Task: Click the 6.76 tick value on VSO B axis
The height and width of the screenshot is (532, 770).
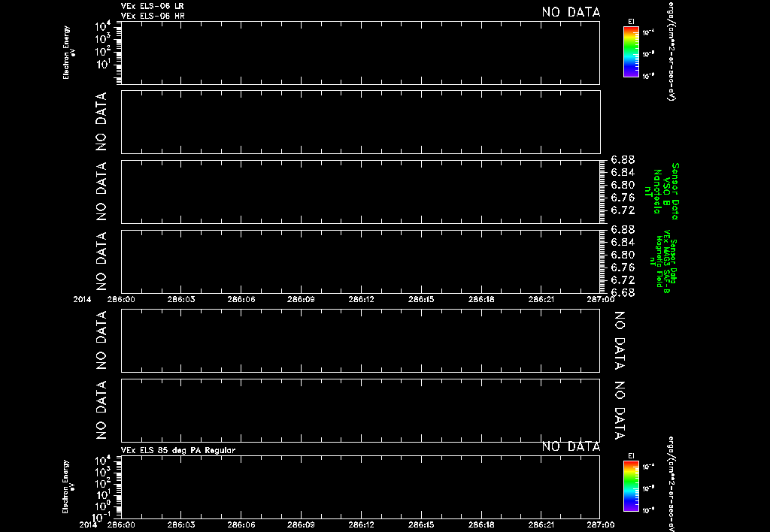Action: pos(623,198)
